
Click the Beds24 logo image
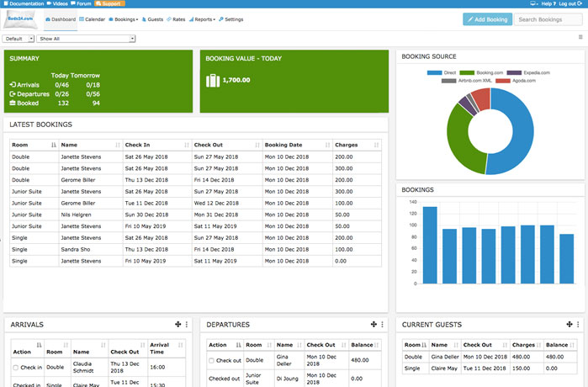(21, 19)
